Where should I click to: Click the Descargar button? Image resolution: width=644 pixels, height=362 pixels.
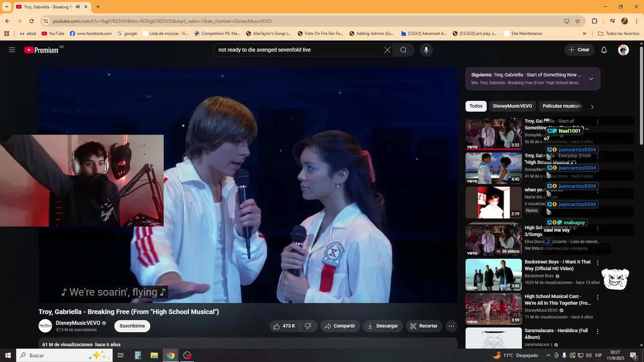coord(383,326)
